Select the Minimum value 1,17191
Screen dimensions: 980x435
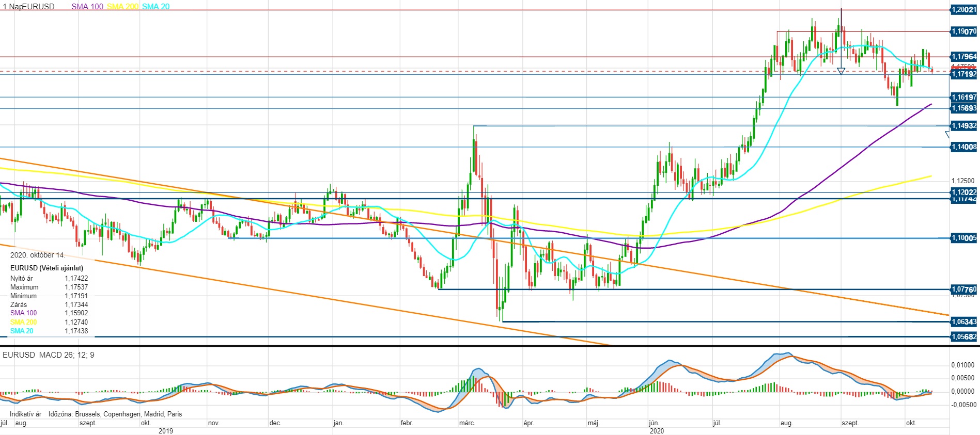pos(76,296)
